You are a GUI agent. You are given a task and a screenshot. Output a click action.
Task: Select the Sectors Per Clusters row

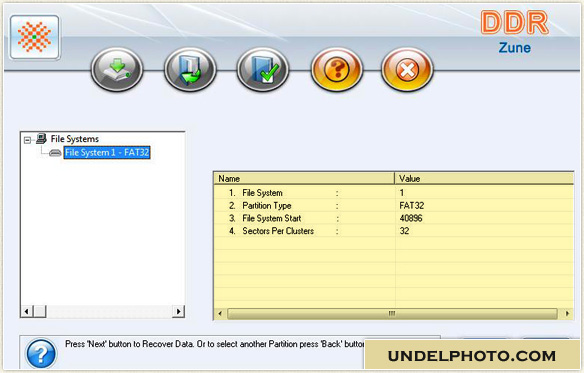(x=394, y=231)
